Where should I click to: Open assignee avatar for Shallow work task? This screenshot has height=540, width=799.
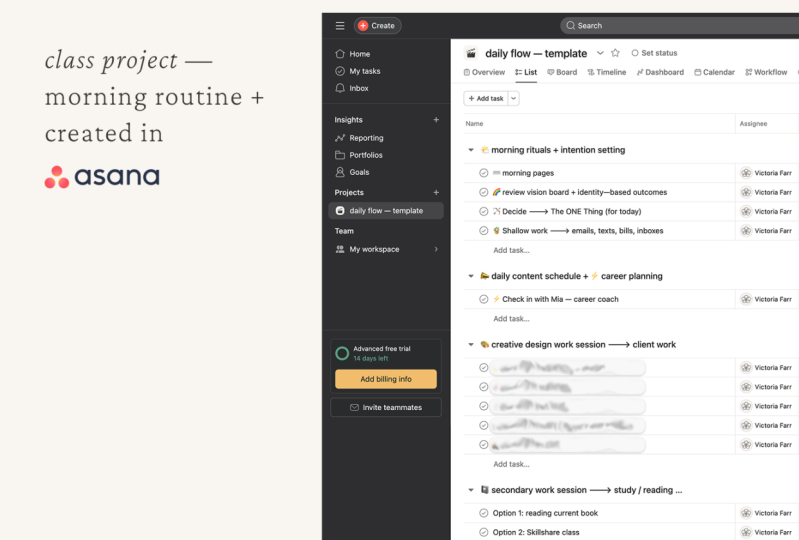tap(746, 231)
